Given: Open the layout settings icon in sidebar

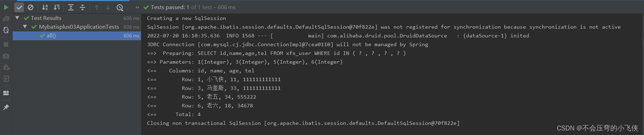Looking at the screenshot, I should 6,93.
